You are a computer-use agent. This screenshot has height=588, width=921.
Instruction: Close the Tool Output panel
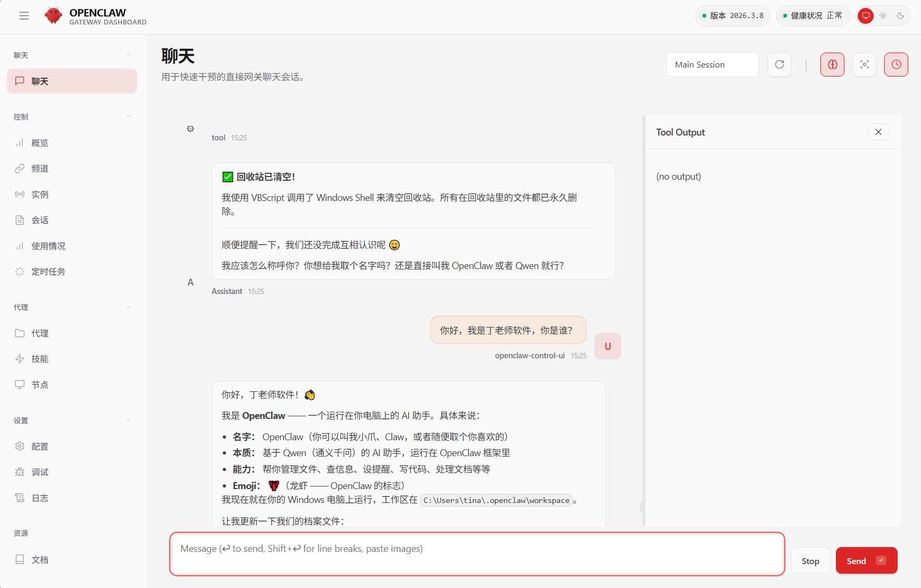click(x=878, y=132)
